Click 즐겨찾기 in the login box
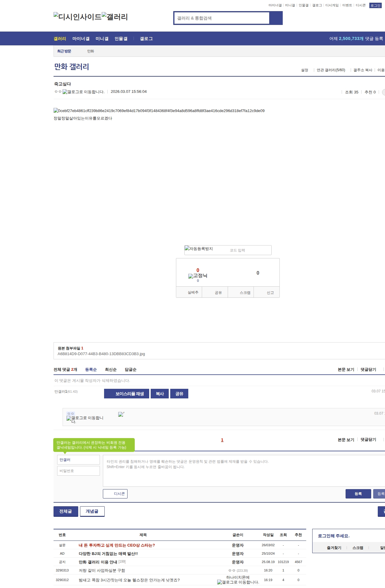385x588 pixels. pyautogui.click(x=334, y=548)
